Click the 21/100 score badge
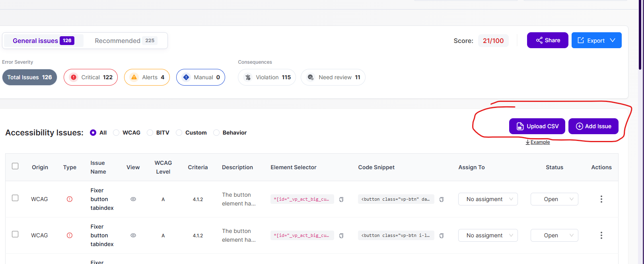This screenshot has width=644, height=264. tap(493, 41)
